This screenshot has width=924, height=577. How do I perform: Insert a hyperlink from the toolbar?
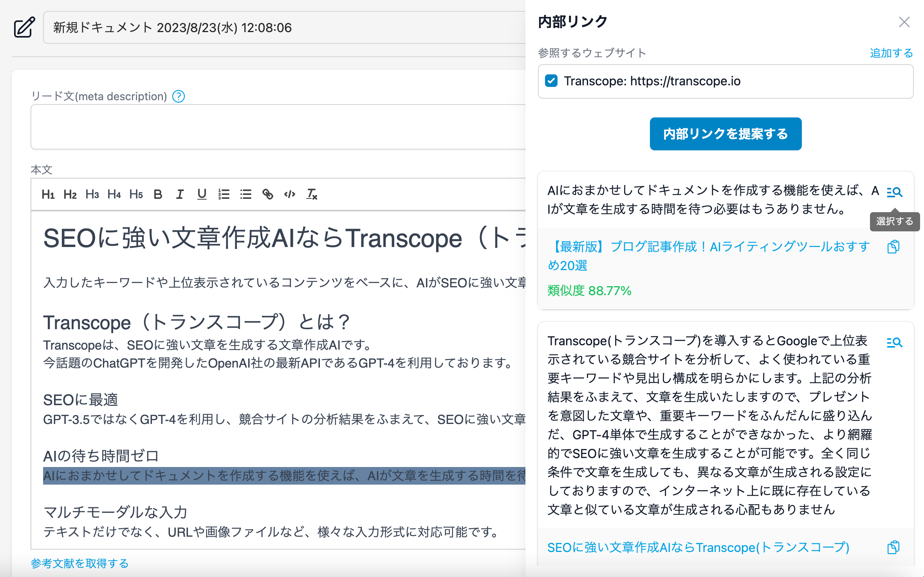click(x=268, y=194)
